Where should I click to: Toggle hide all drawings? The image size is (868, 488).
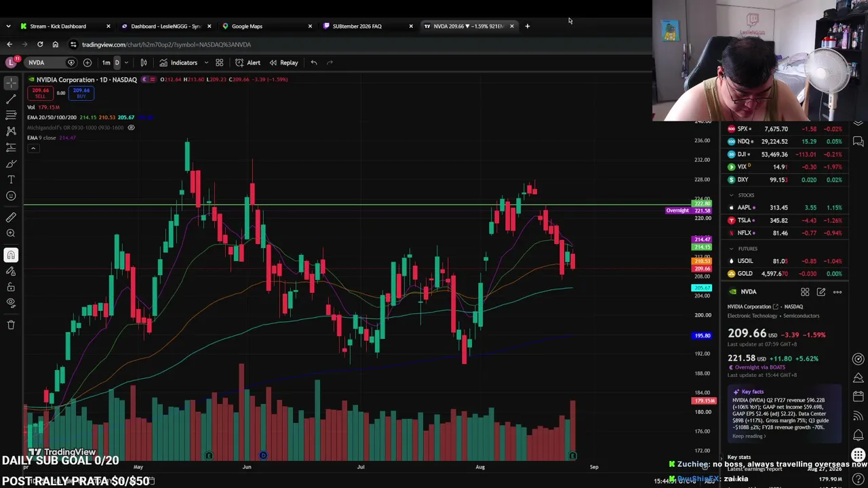(11, 303)
